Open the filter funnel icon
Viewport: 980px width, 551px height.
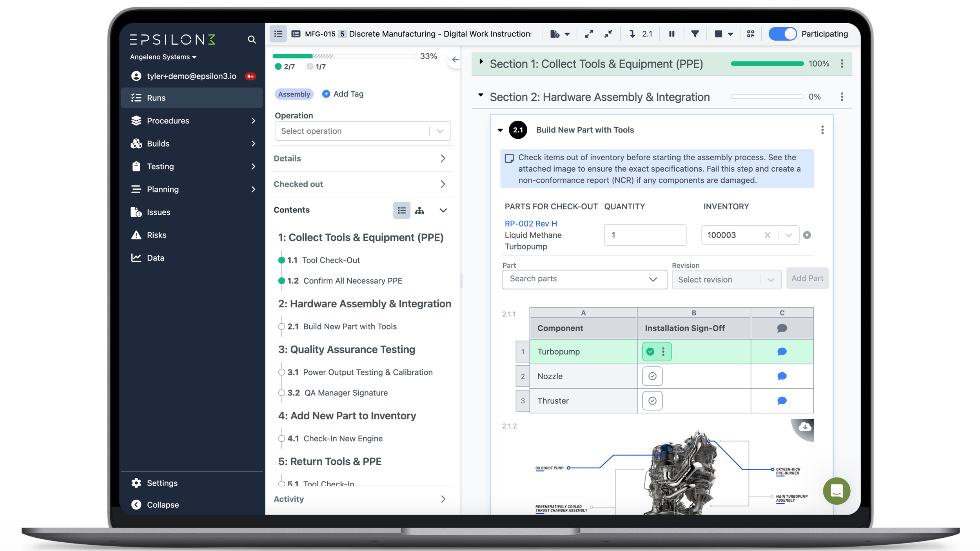695,34
